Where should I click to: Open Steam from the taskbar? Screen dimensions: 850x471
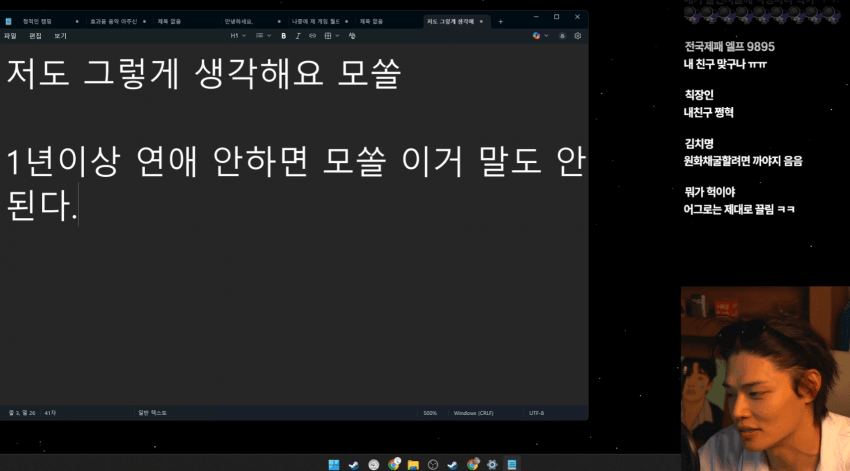tap(353, 464)
